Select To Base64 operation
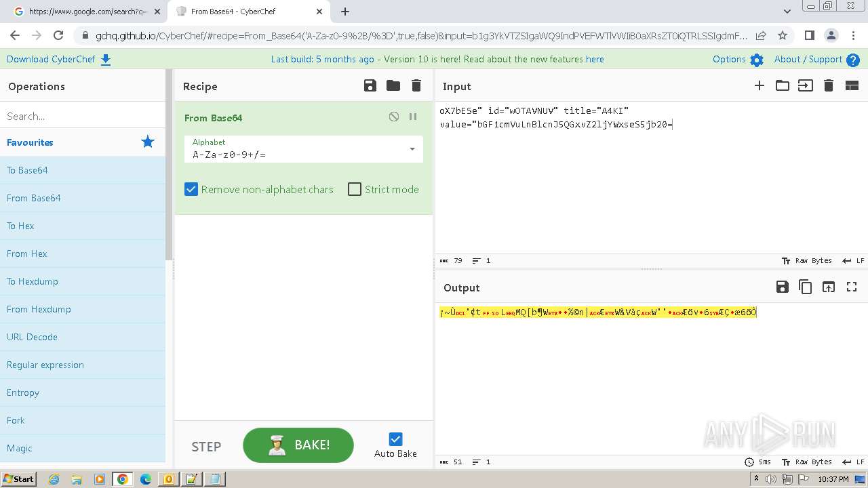Screen dimensions: 868x488 (83, 170)
